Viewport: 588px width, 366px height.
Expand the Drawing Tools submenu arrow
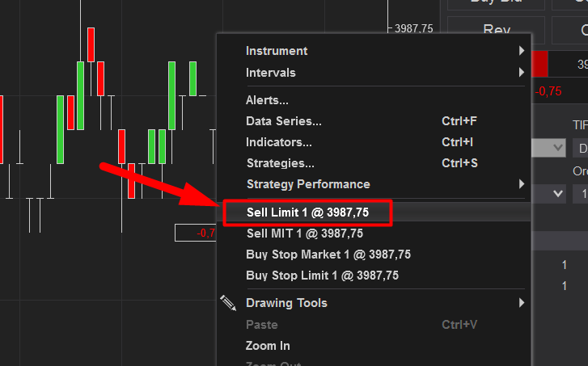point(522,303)
